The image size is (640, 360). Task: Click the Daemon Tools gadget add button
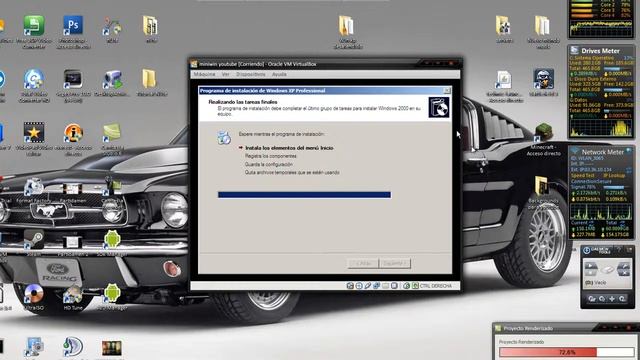(611, 299)
